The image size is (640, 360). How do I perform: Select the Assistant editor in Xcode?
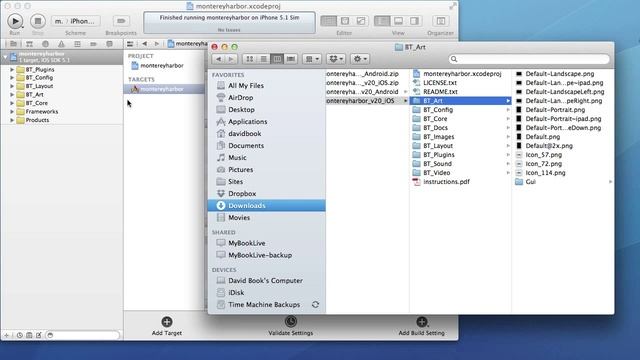point(345,21)
